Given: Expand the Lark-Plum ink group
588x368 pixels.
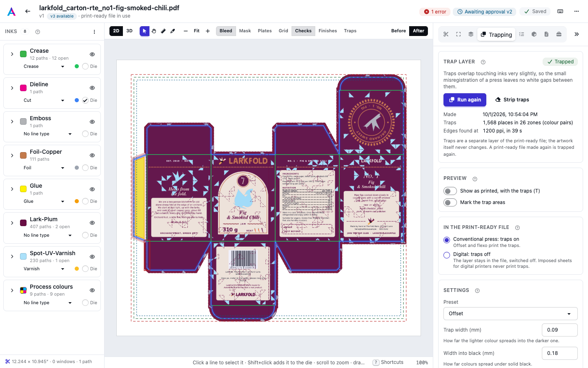Looking at the screenshot, I should (x=12, y=223).
